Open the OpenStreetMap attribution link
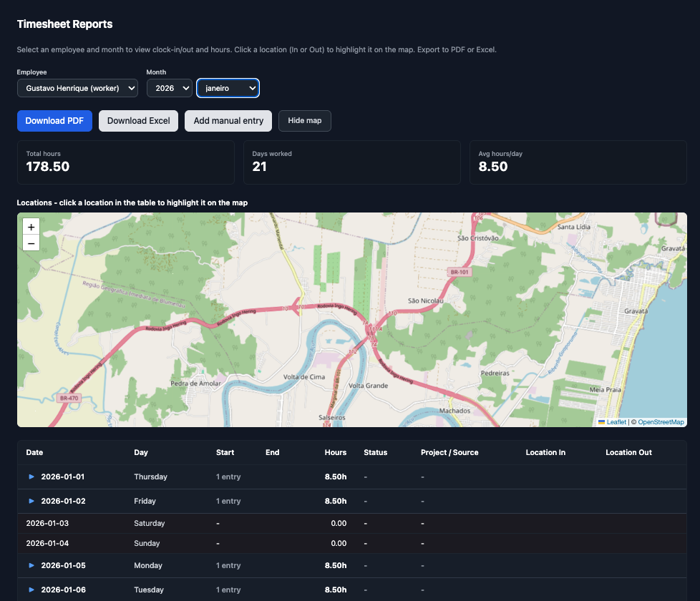Viewport: 700px width, 601px height. tap(662, 422)
